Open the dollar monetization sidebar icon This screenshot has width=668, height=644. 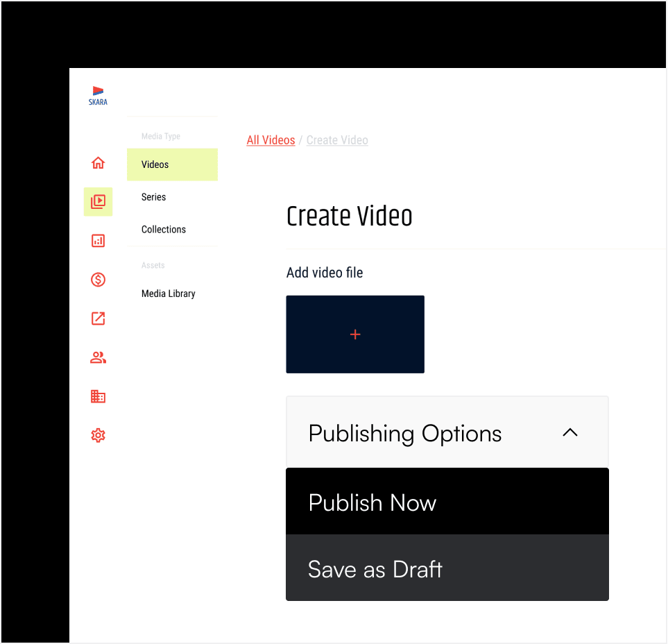[x=98, y=280]
